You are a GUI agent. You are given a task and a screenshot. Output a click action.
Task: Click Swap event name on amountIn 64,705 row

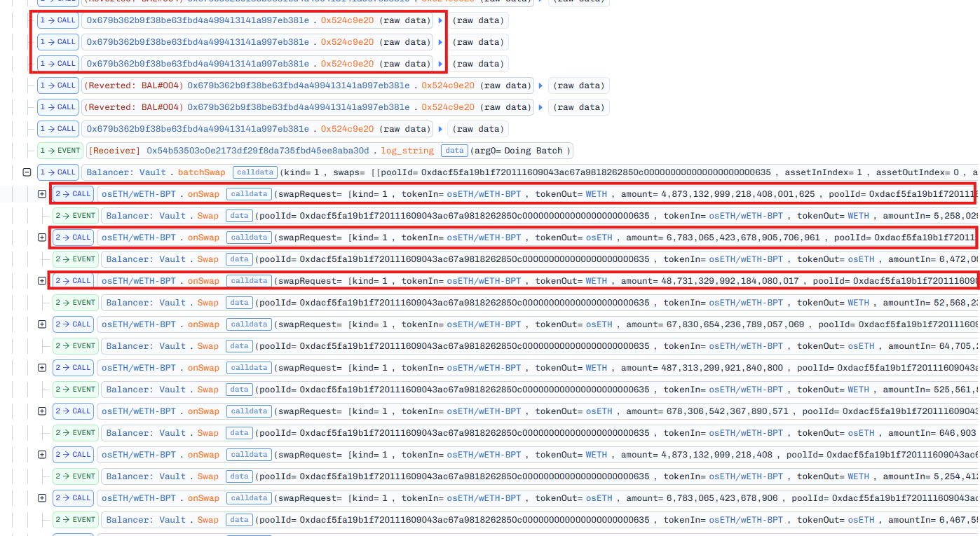207,346
